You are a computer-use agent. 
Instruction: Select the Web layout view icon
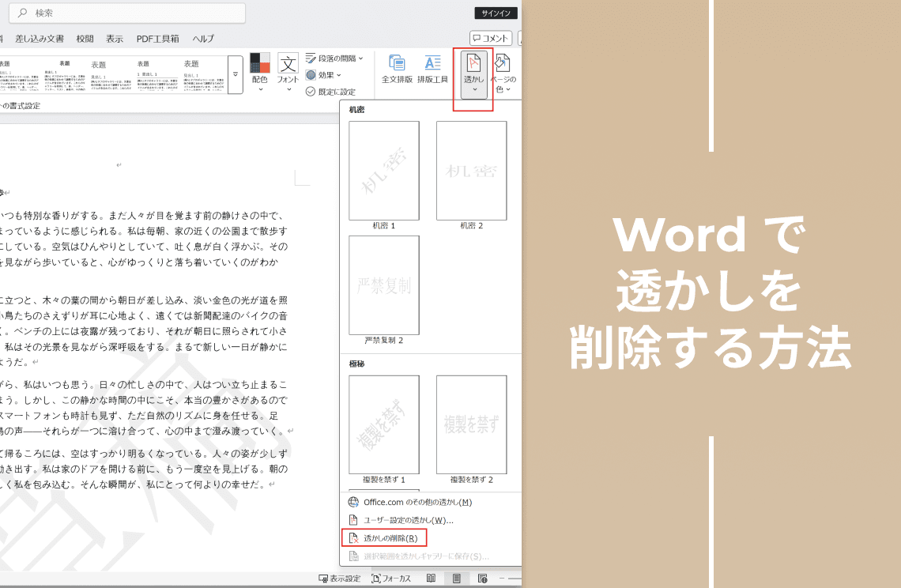482,579
